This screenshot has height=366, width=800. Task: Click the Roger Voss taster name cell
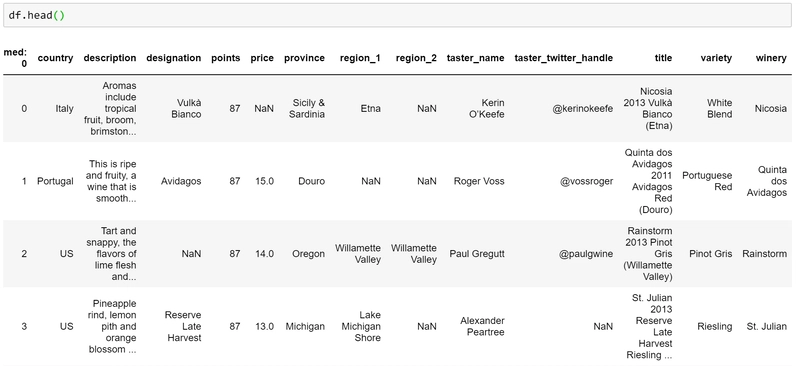[479, 181]
